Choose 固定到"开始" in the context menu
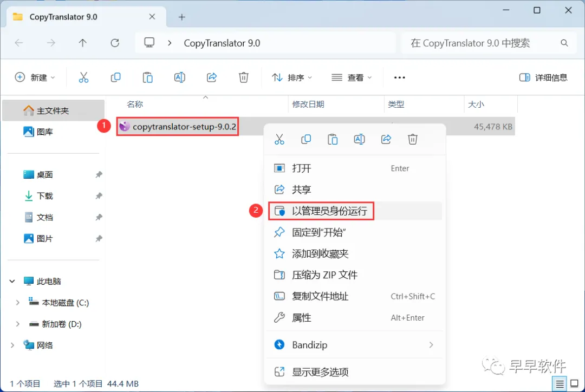The width and height of the screenshot is (585, 392). click(x=355, y=232)
